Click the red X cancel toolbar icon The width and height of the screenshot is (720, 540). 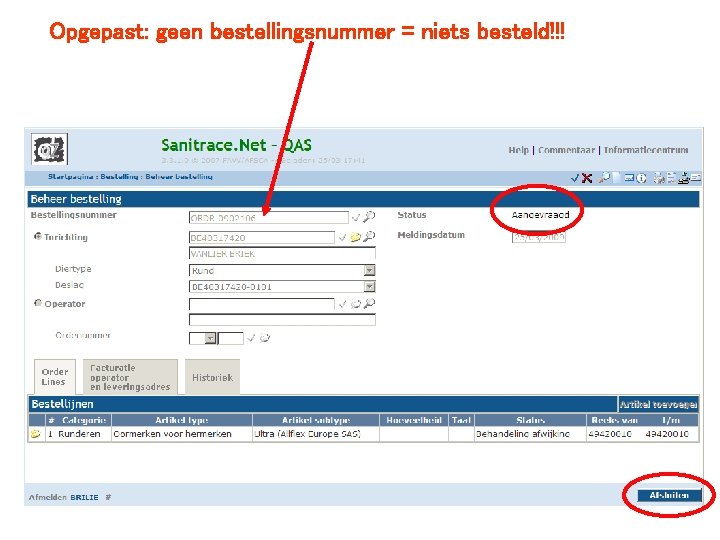pyautogui.click(x=586, y=178)
